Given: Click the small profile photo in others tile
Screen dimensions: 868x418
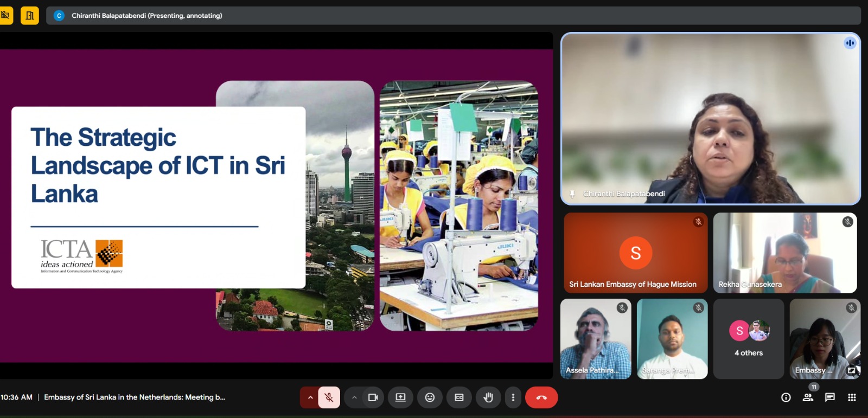Looking at the screenshot, I should tap(759, 331).
